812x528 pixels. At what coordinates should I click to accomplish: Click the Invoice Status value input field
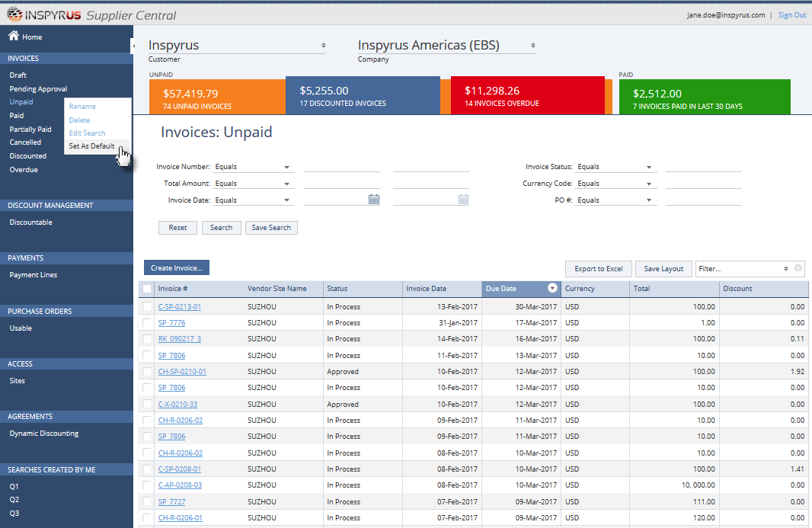click(x=704, y=167)
